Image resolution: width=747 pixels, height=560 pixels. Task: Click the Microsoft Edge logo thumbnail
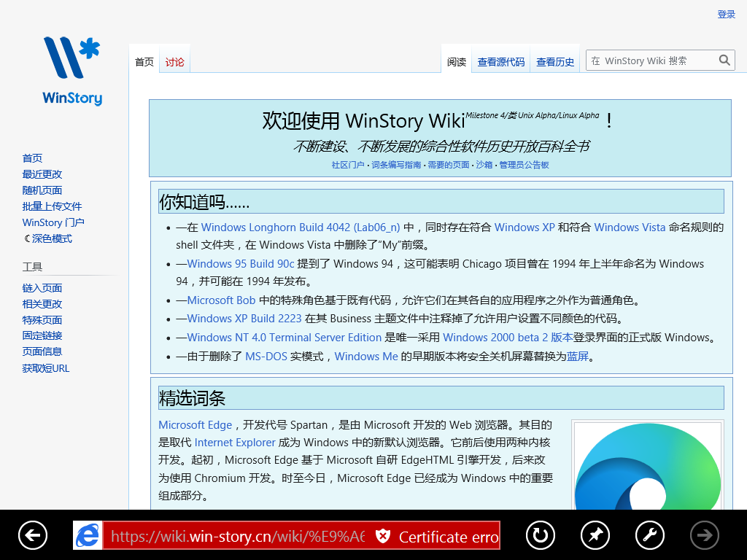[647, 467]
